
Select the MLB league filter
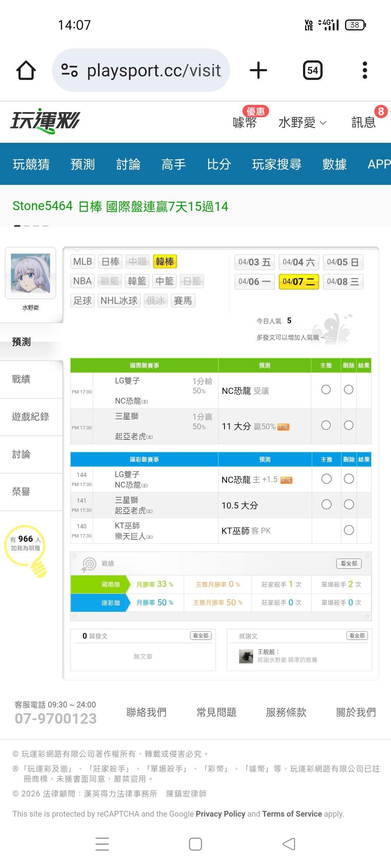tap(83, 261)
